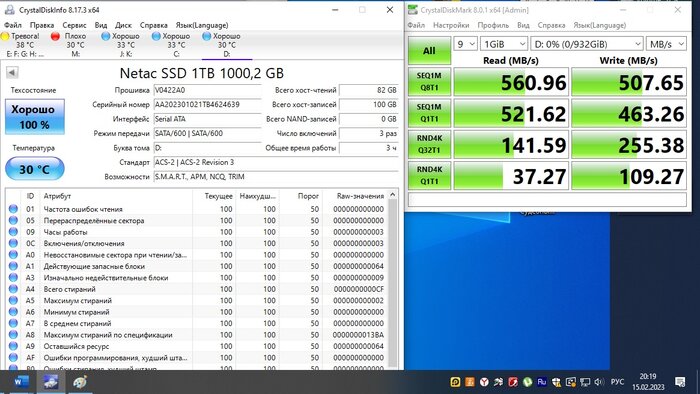Click the status icon for Оставшийся ресурс row
Screen dimensions: 700x394
click(x=13, y=346)
